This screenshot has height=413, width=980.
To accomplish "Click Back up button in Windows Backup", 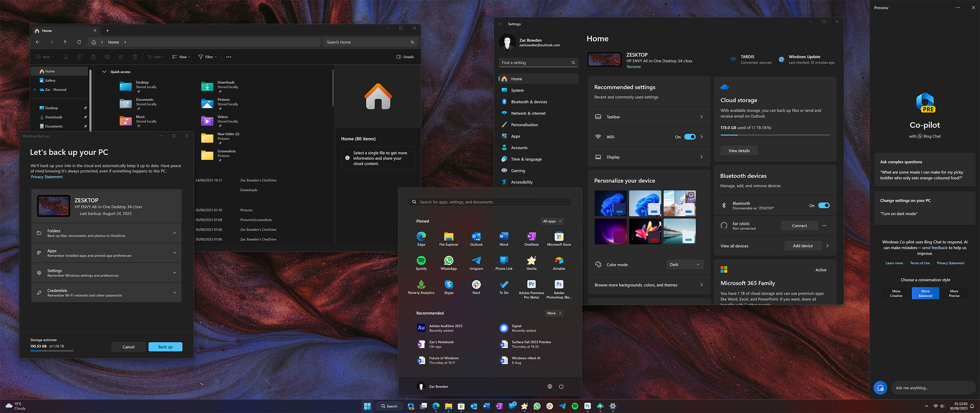I will (x=164, y=346).
